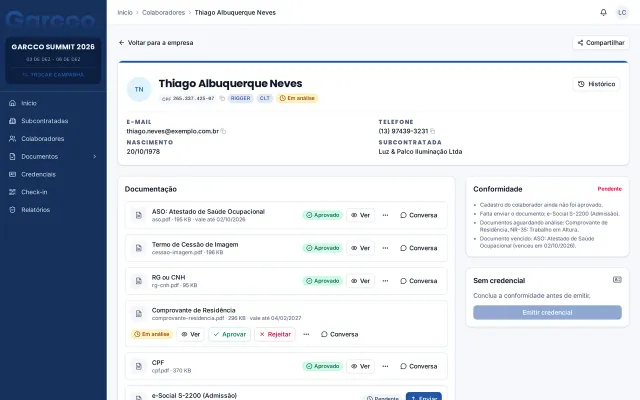The image size is (640, 400).
Task: Reject the Comprovante de Residência
Action: pyautogui.click(x=275, y=334)
